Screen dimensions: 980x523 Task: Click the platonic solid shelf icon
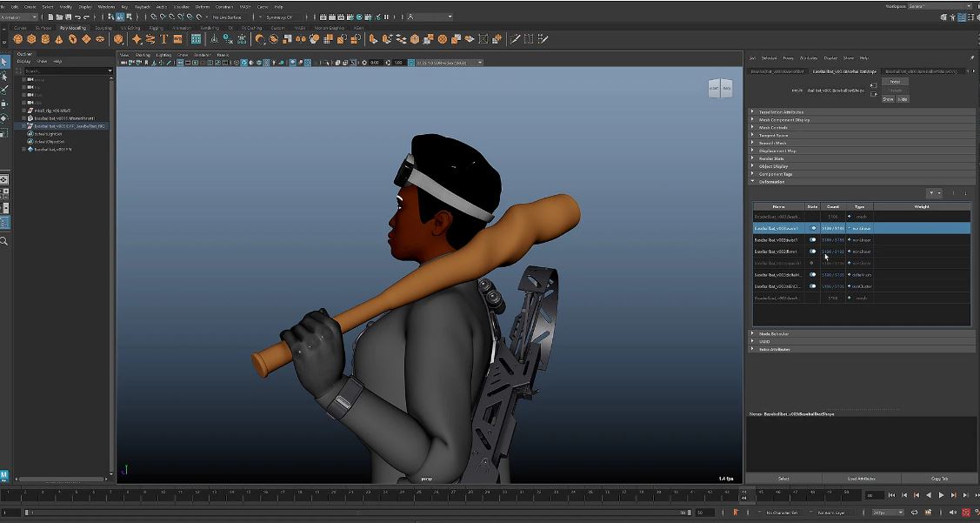click(x=118, y=39)
